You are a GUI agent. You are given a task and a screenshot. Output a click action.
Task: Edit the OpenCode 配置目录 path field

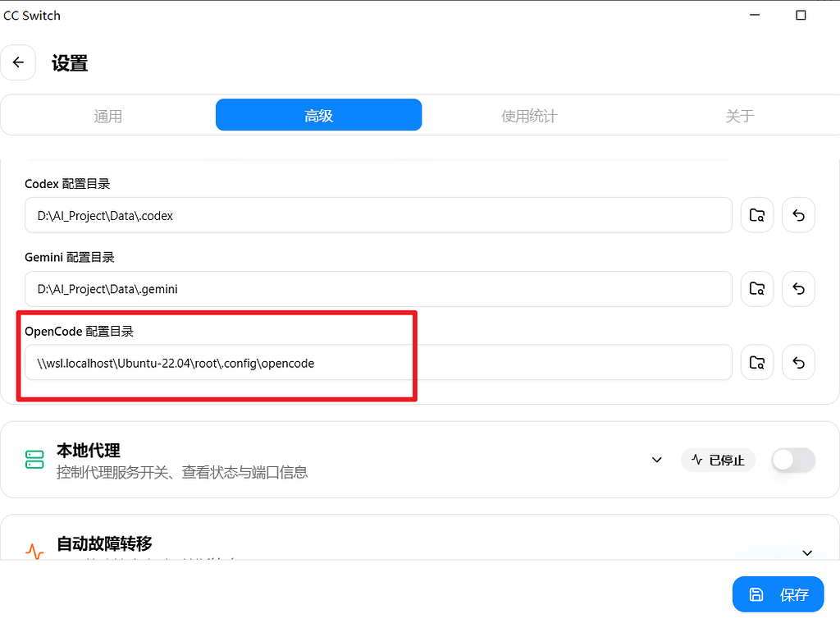(x=378, y=363)
